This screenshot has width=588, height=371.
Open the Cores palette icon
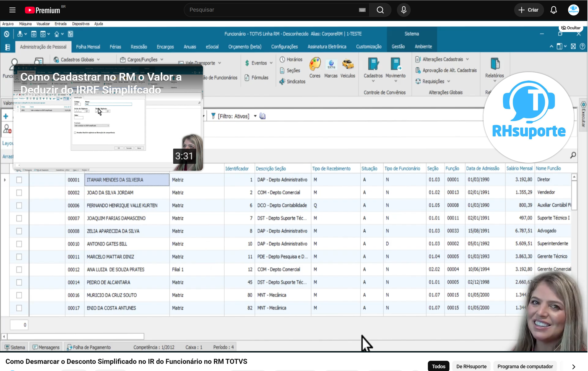point(315,64)
